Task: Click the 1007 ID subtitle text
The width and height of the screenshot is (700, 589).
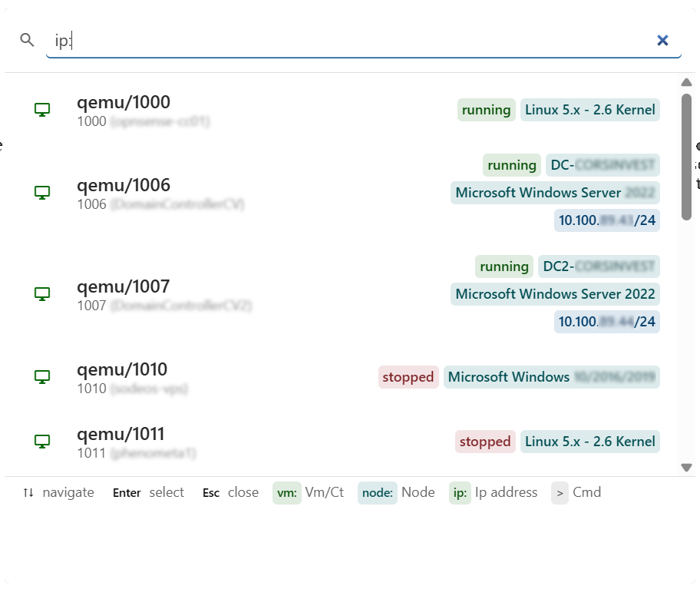Action: point(91,306)
